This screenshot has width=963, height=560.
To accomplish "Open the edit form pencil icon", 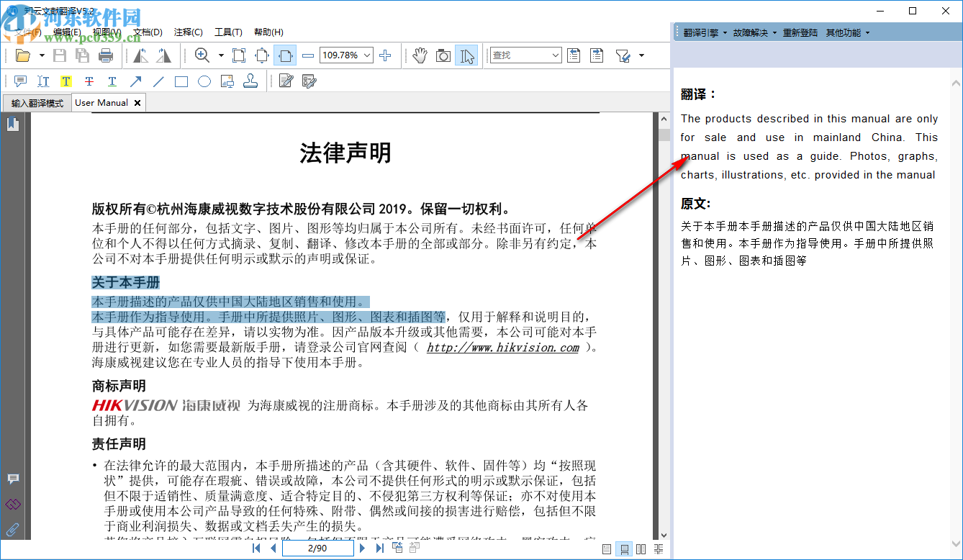I will [x=286, y=81].
